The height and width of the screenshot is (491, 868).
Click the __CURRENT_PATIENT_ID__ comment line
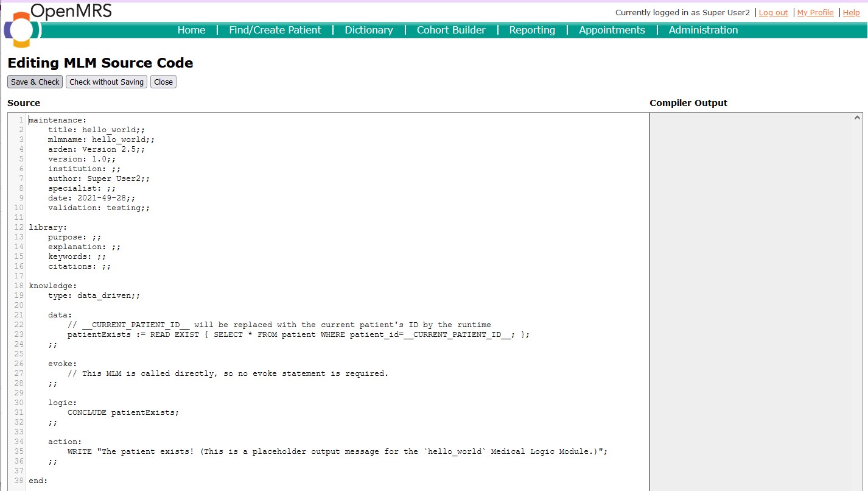tap(279, 325)
